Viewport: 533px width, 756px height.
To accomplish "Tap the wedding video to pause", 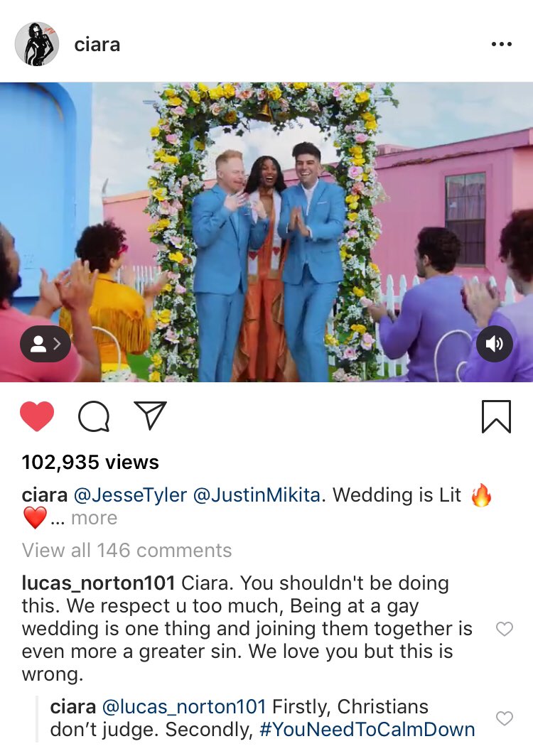I will coord(266,232).
